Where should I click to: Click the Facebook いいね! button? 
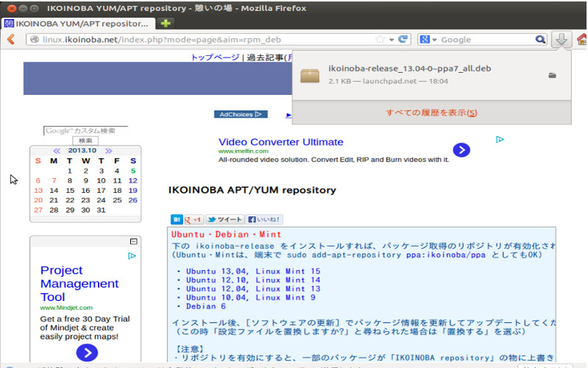click(x=265, y=219)
